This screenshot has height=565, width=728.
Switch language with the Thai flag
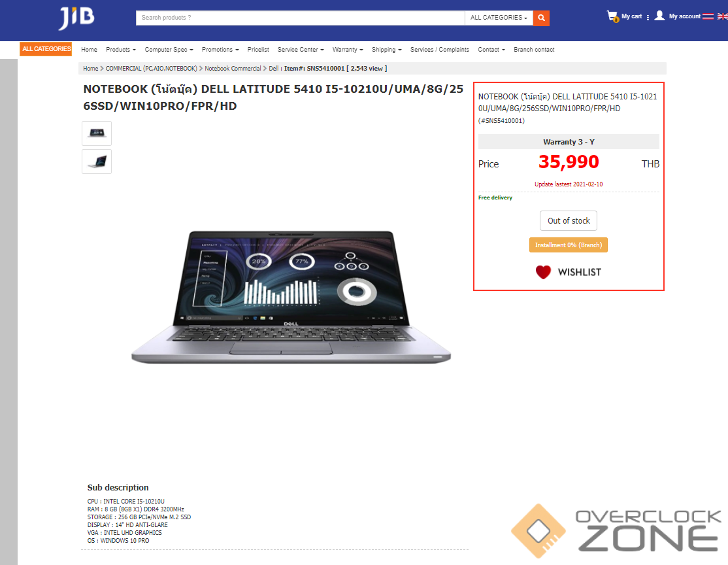(x=708, y=16)
